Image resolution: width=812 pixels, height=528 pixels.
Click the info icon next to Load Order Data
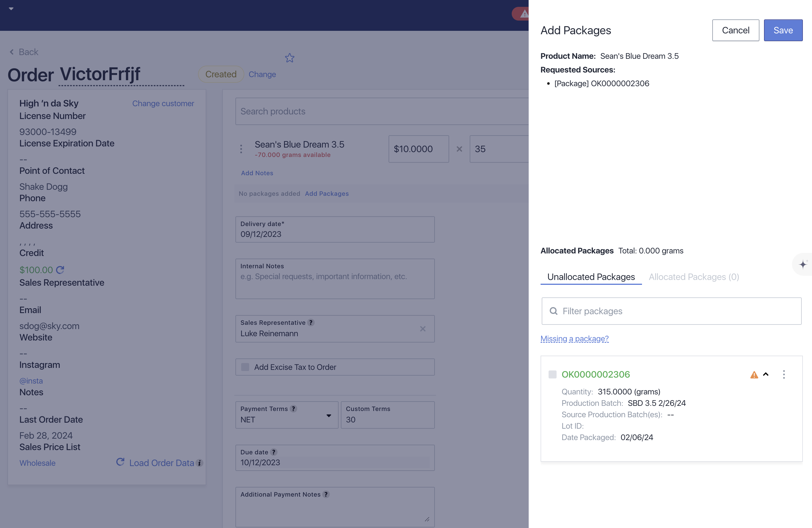pyautogui.click(x=200, y=463)
